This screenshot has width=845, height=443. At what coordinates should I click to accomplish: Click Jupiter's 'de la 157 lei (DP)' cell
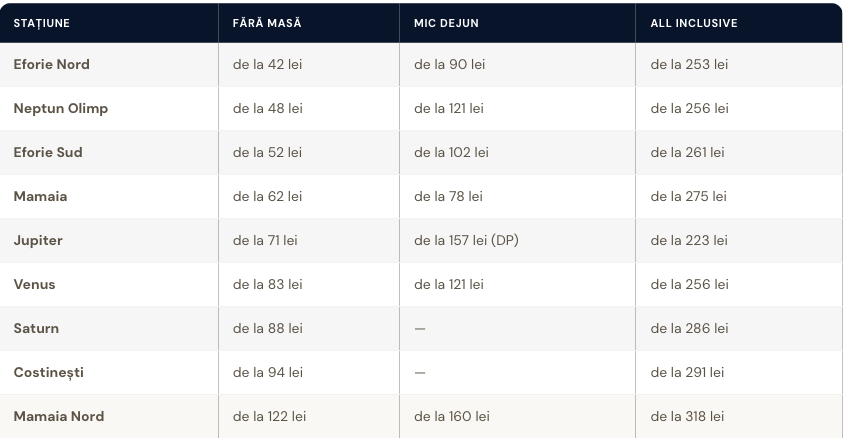coord(466,240)
